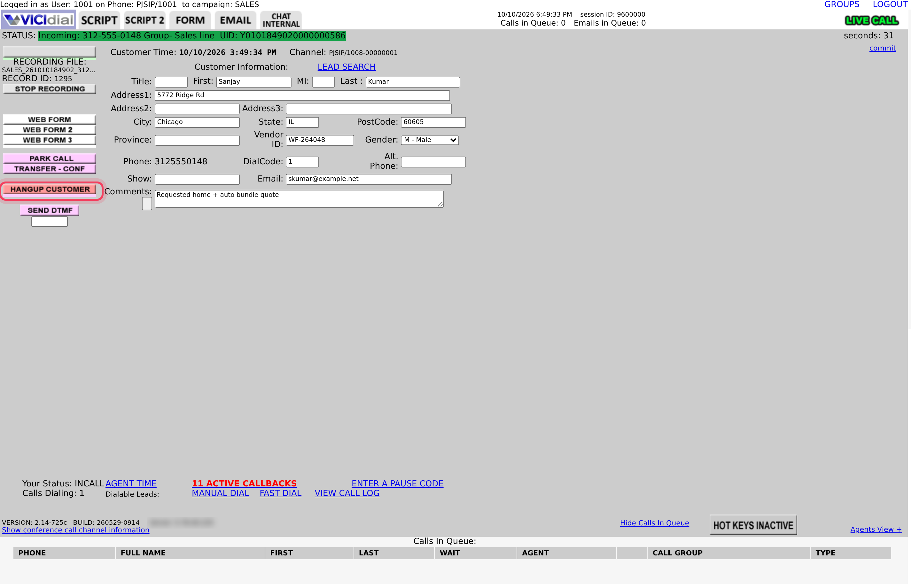Image resolution: width=911 pixels, height=588 pixels.
Task: Open WEB FORM
Action: pos(50,120)
